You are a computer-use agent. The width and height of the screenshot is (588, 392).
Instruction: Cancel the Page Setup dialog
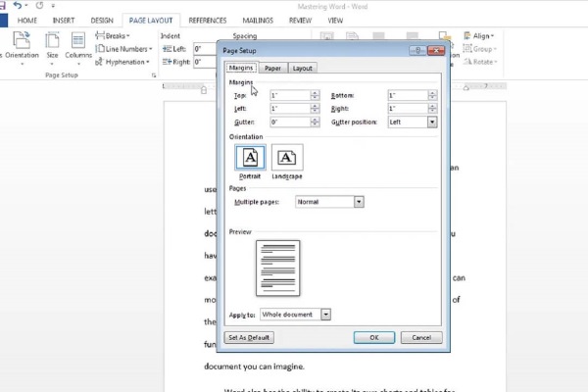(x=420, y=337)
